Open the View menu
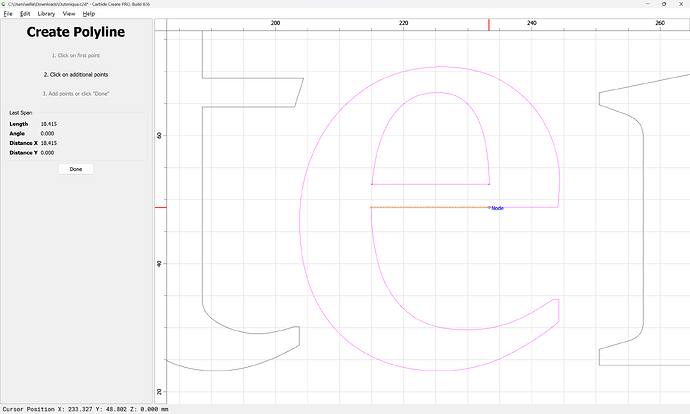Viewport: 690px width, 414px height. [69, 14]
